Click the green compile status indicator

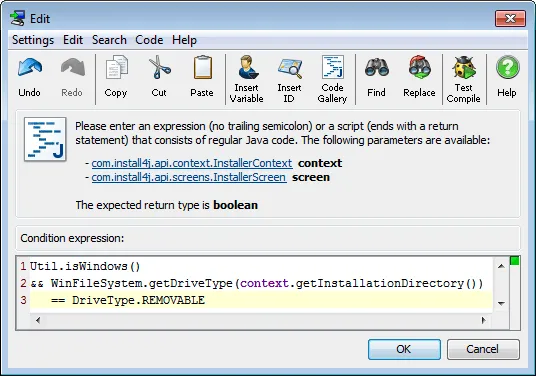point(514,261)
